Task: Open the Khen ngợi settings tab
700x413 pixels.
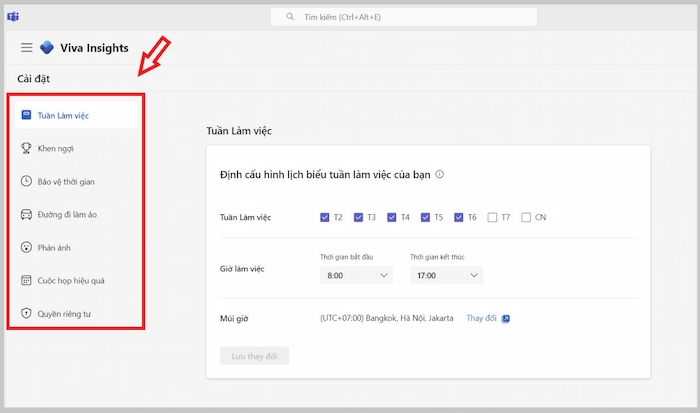Action: 76,148
